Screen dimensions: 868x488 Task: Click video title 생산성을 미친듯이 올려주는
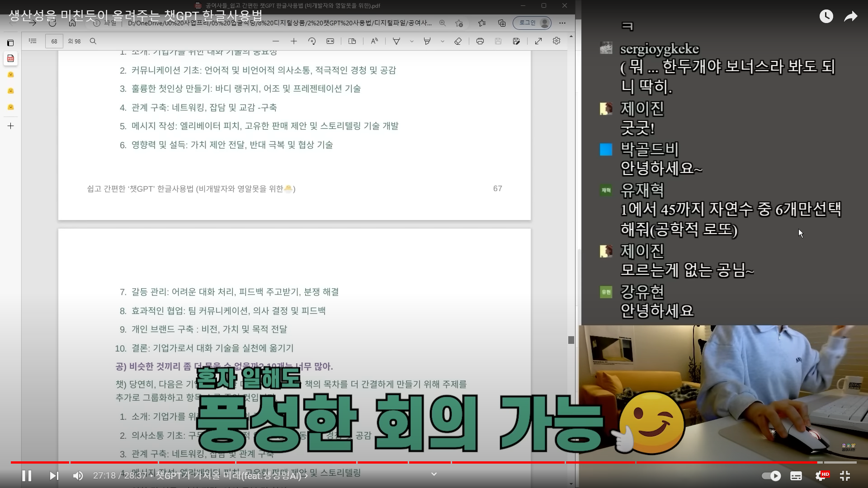pos(136,15)
